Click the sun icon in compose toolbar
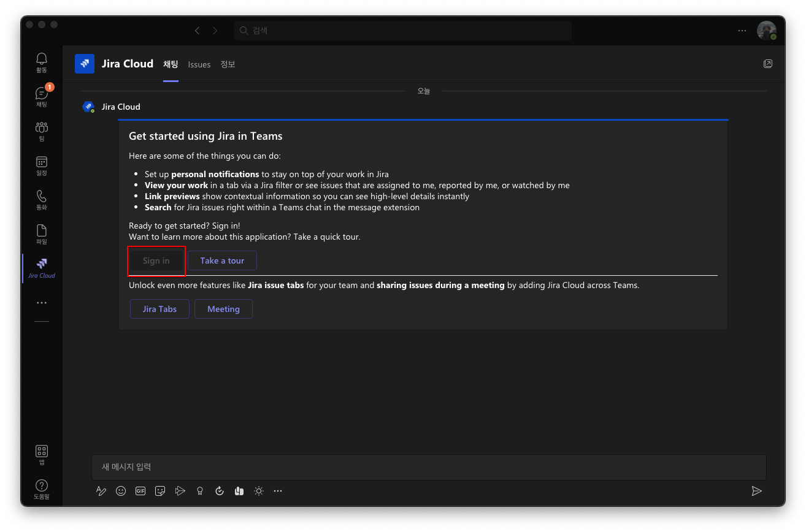Screen dimensions: 806x532 [259, 491]
